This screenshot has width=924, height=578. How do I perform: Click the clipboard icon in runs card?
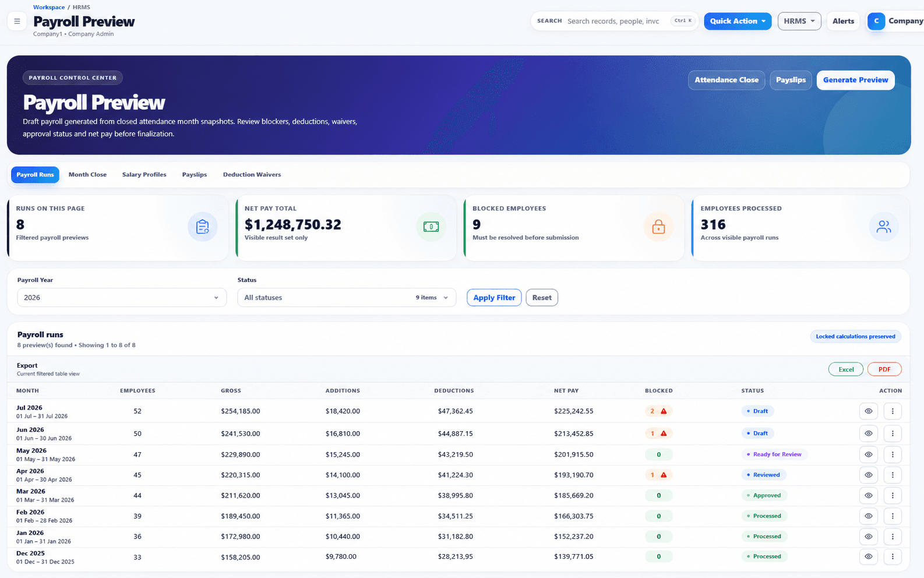coord(203,227)
